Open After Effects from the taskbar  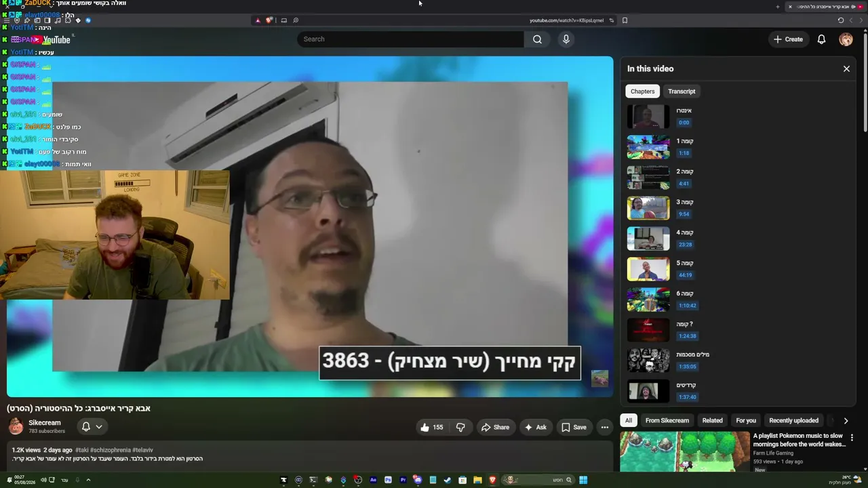(373, 480)
